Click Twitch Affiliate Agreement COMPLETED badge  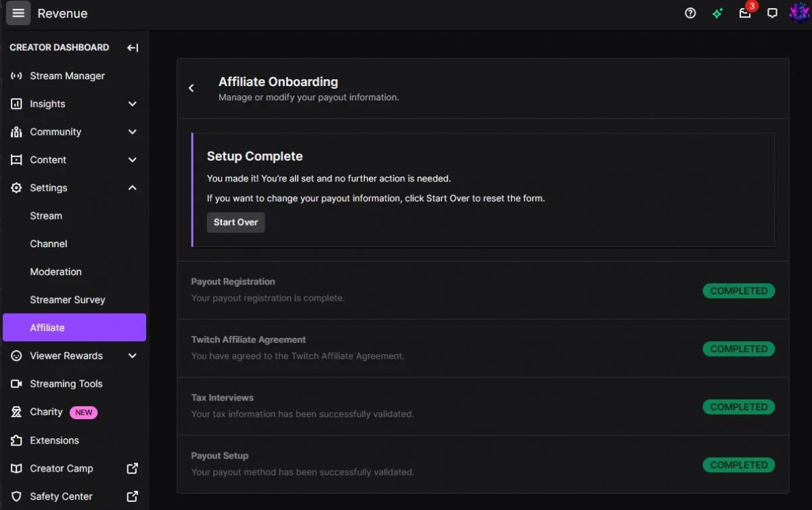coord(738,349)
